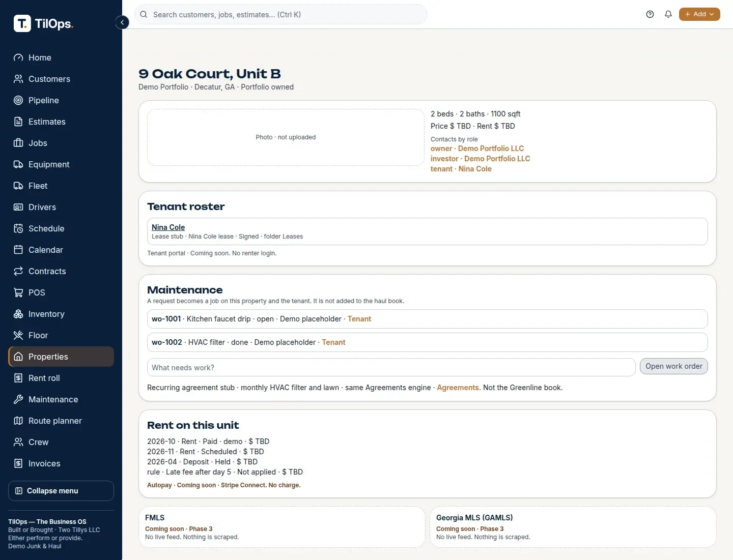Viewport: 733px width, 560px height.
Task: Click Tenant link on wo-1002 row
Action: [x=333, y=342]
